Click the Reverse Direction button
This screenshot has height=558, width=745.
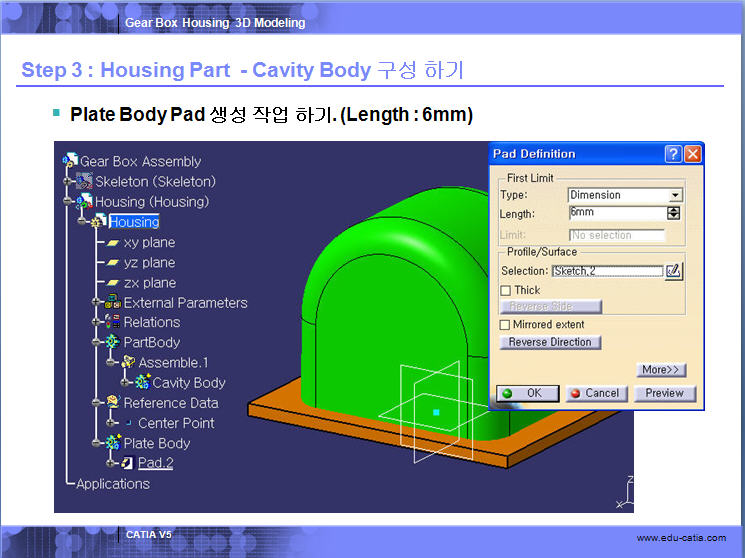[550, 342]
